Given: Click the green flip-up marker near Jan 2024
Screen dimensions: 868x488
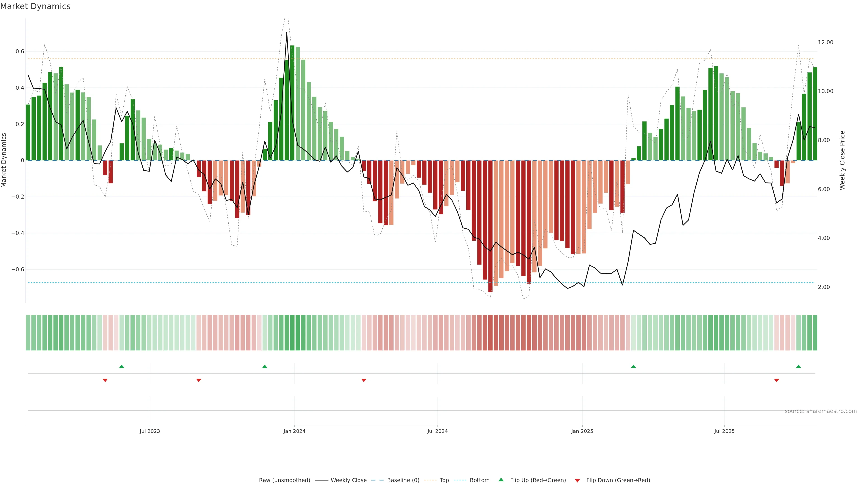Looking at the screenshot, I should (x=264, y=366).
